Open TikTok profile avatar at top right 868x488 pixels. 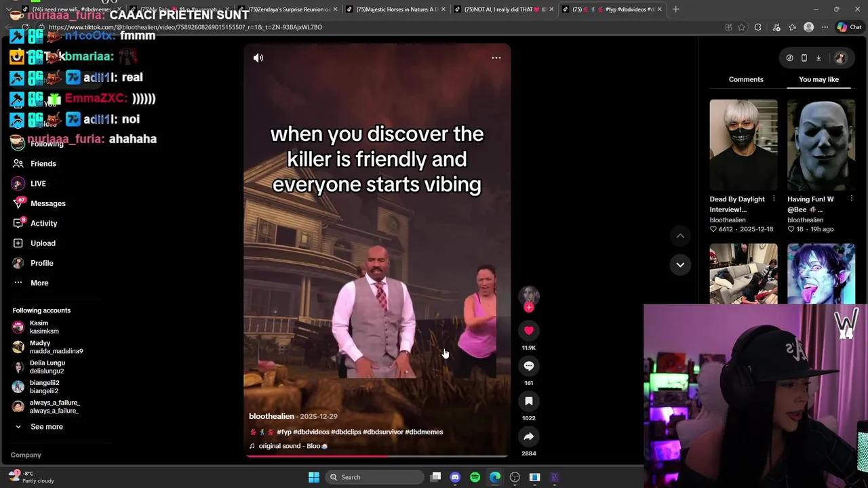pyautogui.click(x=840, y=58)
